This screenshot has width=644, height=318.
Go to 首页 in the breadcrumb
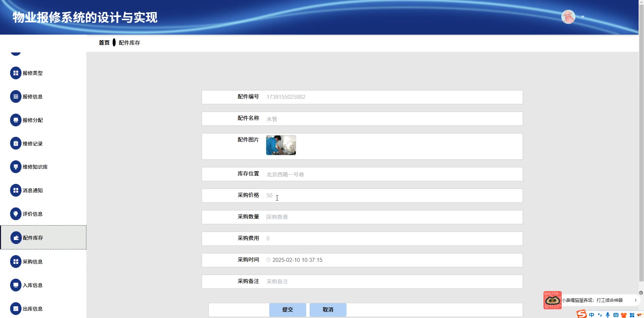(104, 43)
